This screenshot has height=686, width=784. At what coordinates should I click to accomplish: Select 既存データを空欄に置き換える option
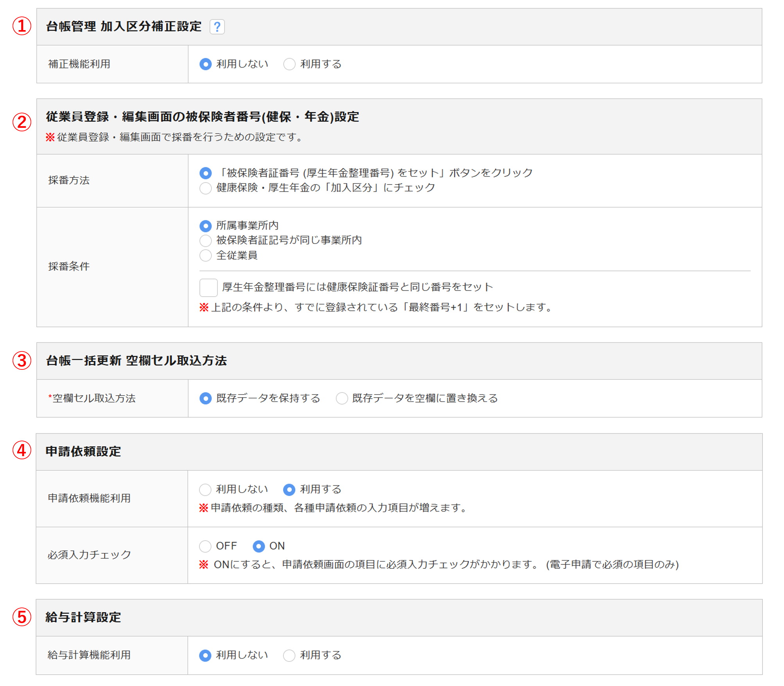[x=342, y=398]
